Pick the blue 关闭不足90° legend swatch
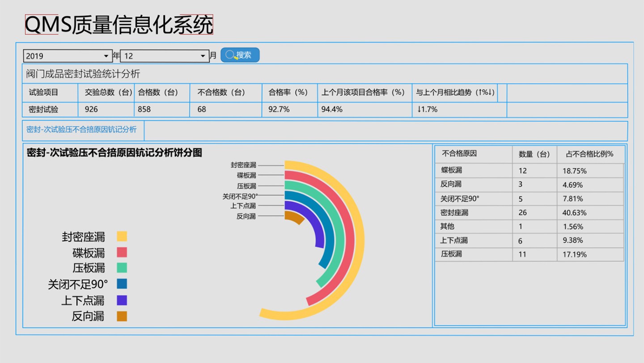Screen dimensions: 644x363 (122, 284)
